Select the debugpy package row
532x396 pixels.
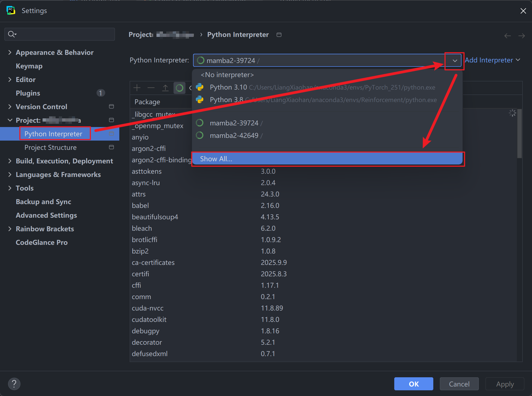pos(323,331)
